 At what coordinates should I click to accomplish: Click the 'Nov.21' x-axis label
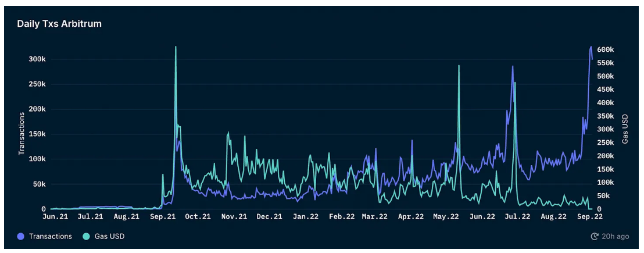coord(235,216)
